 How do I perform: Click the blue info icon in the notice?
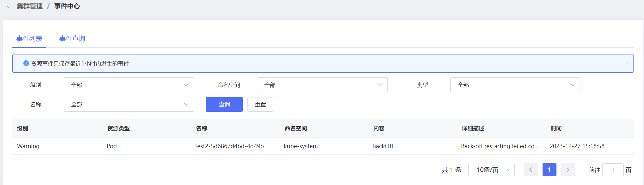point(26,63)
